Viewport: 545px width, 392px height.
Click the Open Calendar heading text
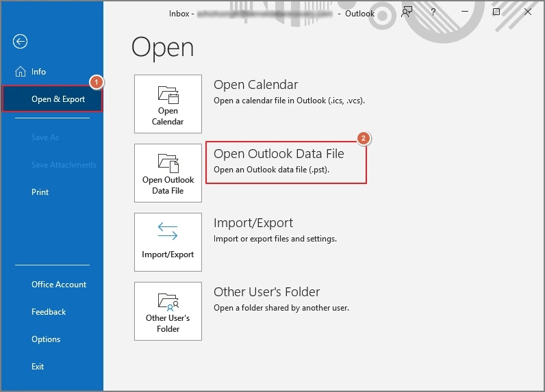[256, 85]
